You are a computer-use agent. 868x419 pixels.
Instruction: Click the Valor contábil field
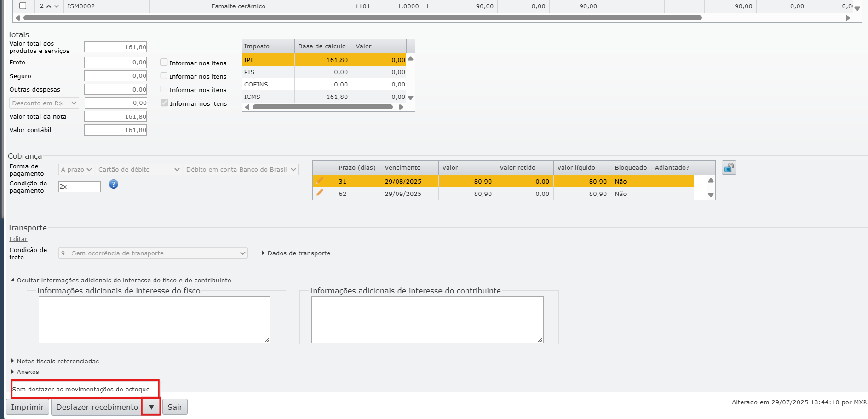(x=115, y=130)
